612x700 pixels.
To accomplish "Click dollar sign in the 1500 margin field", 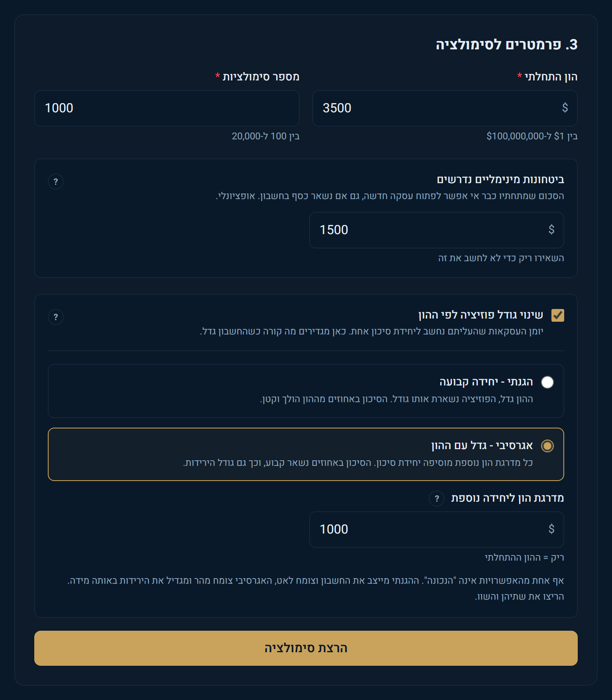I will [x=551, y=229].
